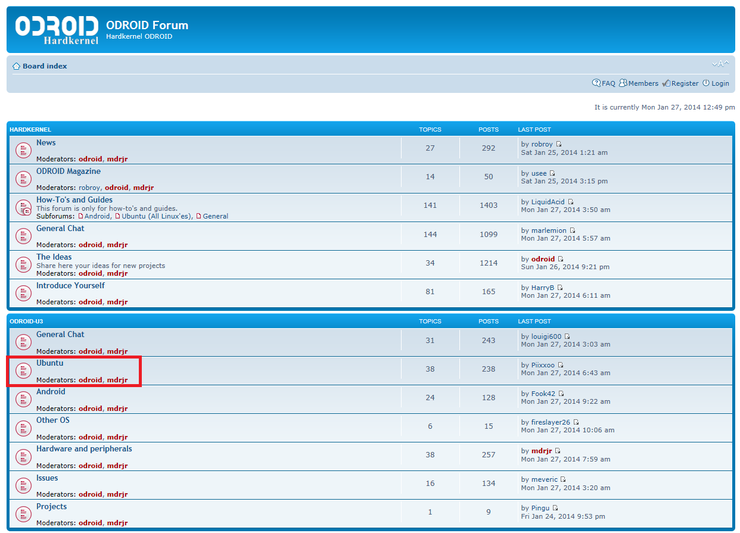View latest post icon beside usee
740x533 pixels.
coord(553,173)
